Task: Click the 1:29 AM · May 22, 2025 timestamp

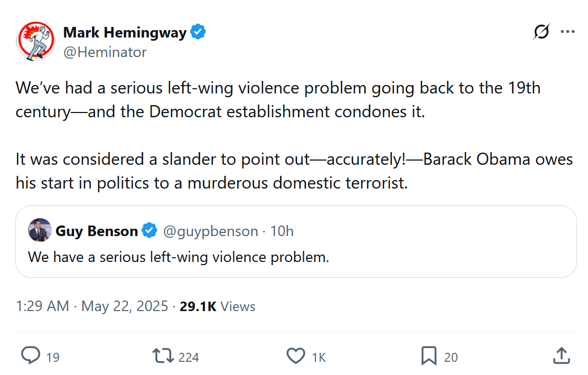Action: coord(92,306)
